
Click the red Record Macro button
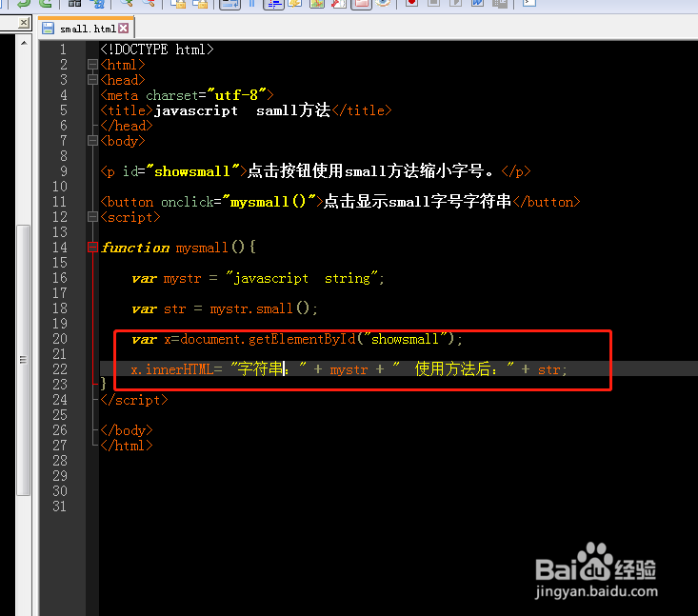411,3
